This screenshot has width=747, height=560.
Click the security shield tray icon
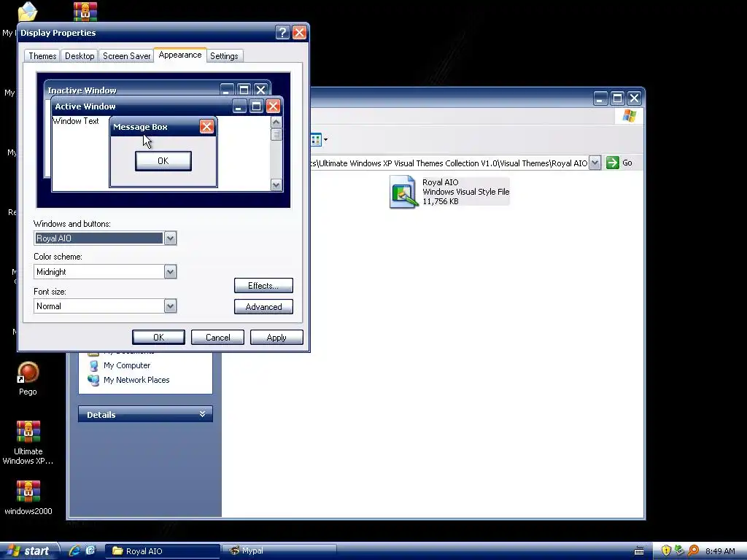coord(666,551)
